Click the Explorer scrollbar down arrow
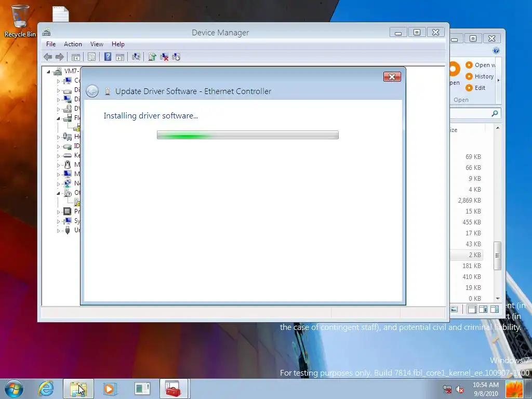The image size is (532, 399). pyautogui.click(x=497, y=299)
